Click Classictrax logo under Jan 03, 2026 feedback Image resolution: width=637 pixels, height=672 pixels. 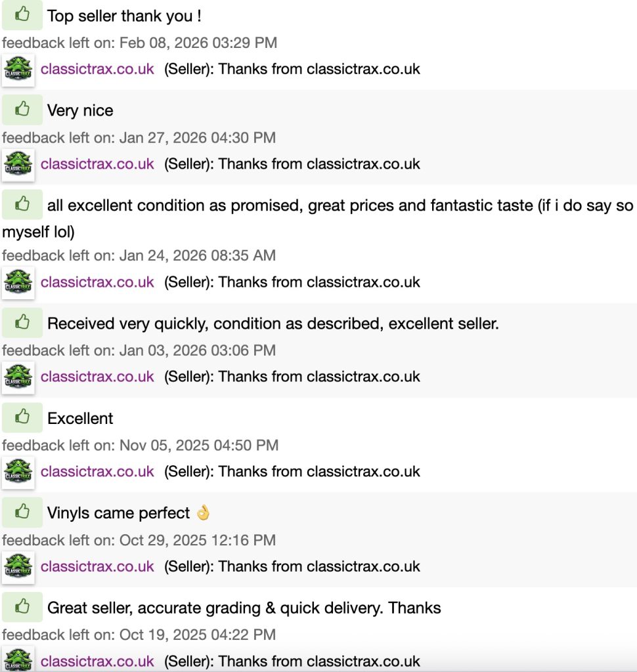tap(18, 376)
